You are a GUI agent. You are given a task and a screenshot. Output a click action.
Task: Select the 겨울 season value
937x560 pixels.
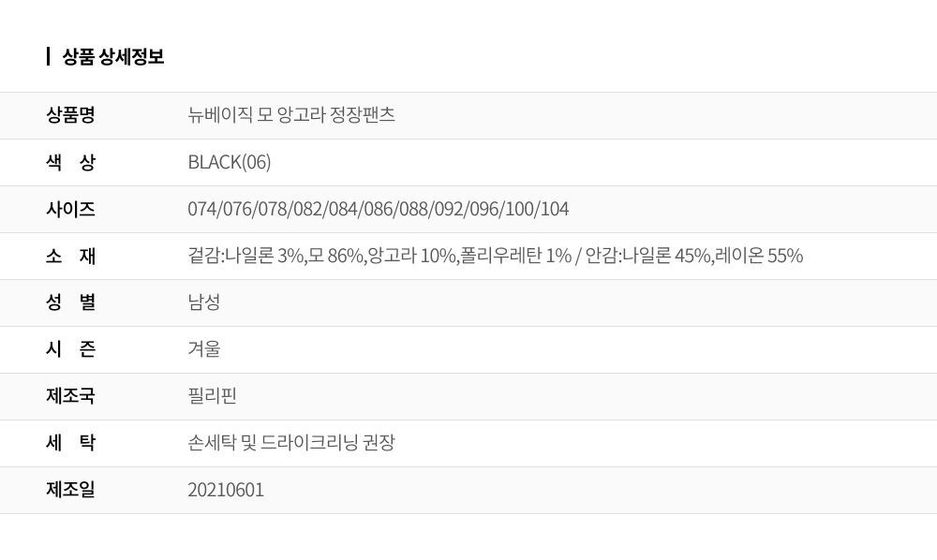204,349
